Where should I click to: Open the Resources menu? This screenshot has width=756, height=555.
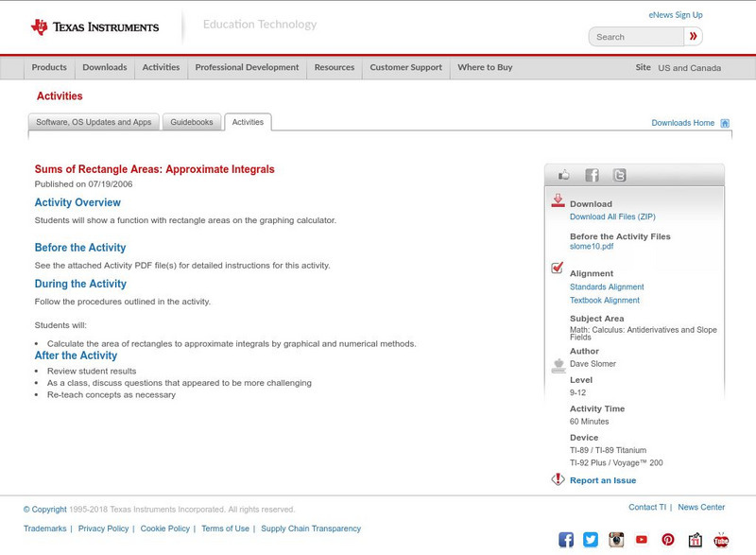click(335, 67)
